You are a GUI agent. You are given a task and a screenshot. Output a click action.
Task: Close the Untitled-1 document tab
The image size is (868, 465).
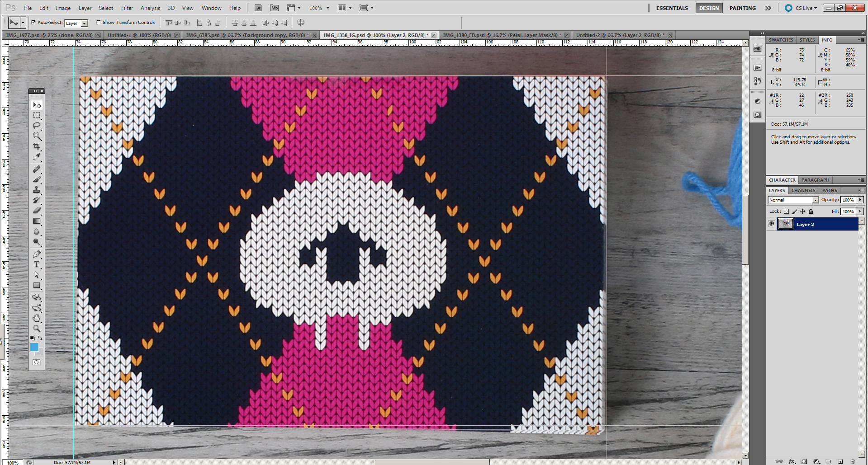[x=177, y=35]
